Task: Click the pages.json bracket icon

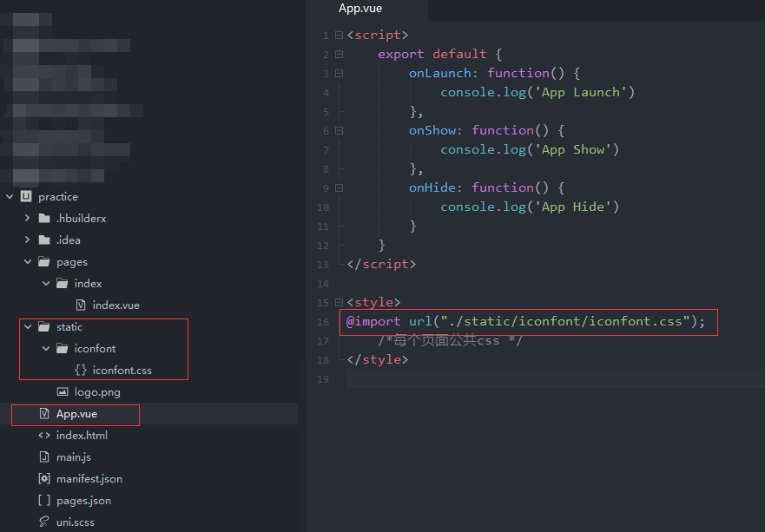Action: click(44, 500)
